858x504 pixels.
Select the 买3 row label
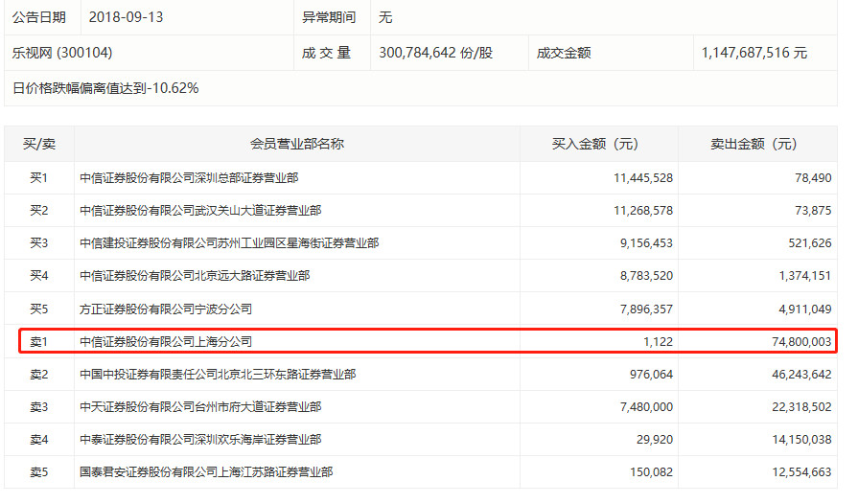click(x=39, y=243)
